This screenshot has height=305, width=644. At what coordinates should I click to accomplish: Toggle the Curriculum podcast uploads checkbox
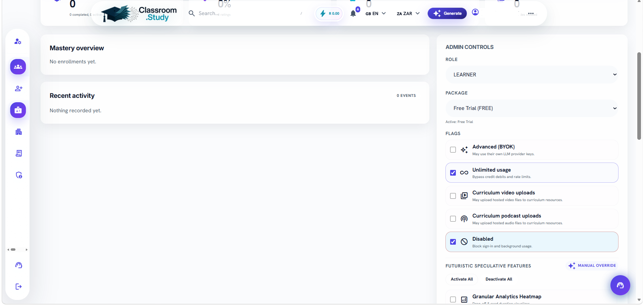click(x=453, y=219)
